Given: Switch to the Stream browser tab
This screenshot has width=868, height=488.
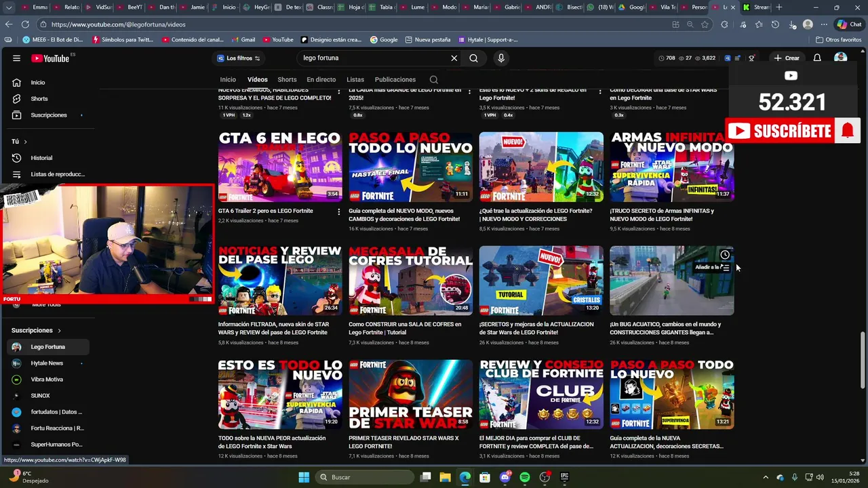Looking at the screenshot, I should (x=754, y=7).
